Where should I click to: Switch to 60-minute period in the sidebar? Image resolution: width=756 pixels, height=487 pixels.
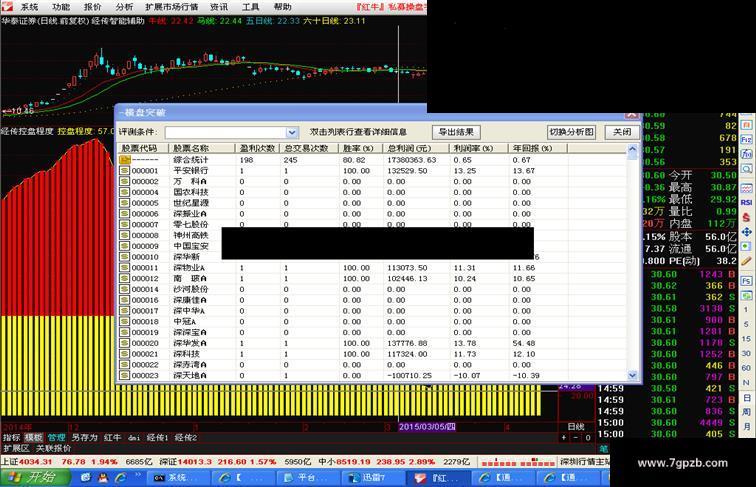click(x=746, y=368)
